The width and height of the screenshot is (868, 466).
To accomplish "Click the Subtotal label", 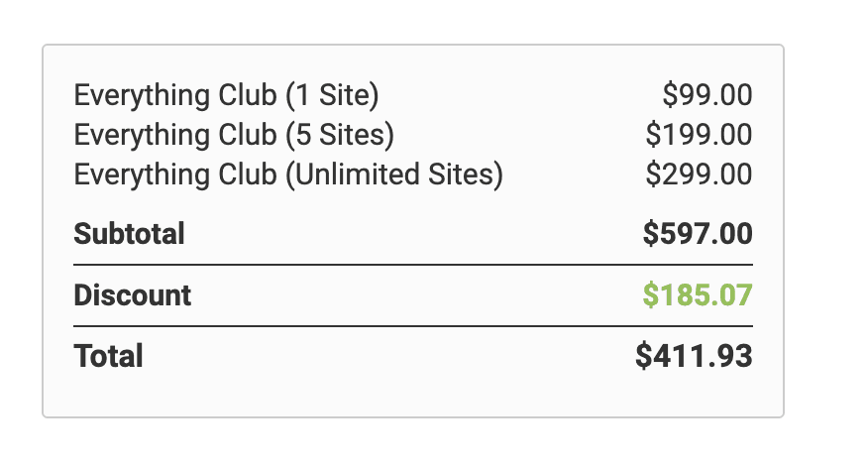I will 129,233.
